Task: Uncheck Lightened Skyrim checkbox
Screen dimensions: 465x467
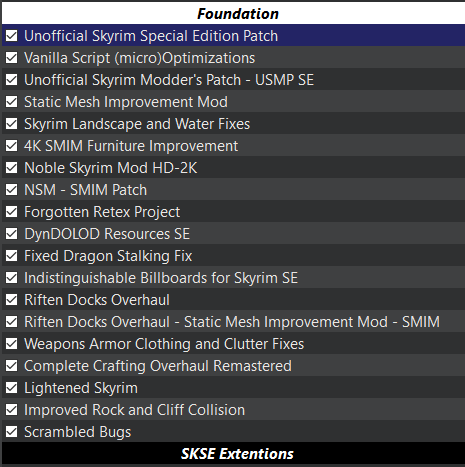Action: [x=12, y=387]
